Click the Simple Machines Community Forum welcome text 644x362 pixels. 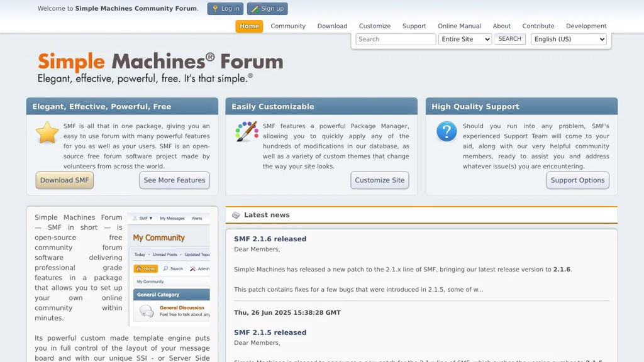click(136, 9)
